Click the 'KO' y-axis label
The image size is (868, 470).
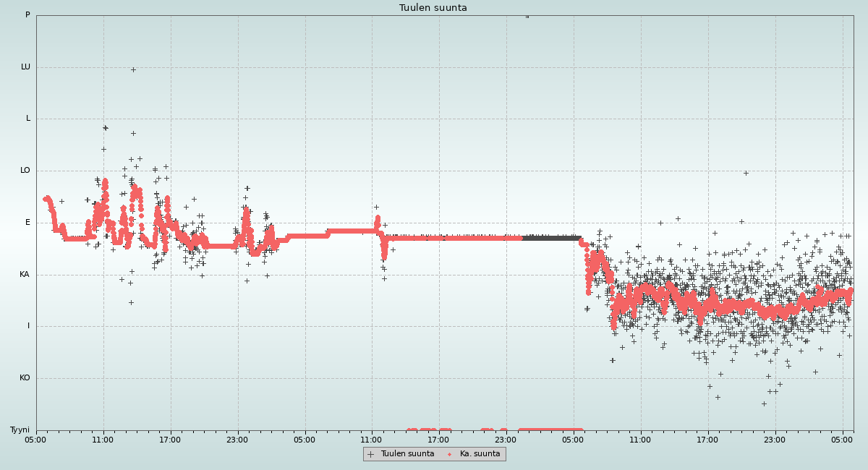point(25,378)
